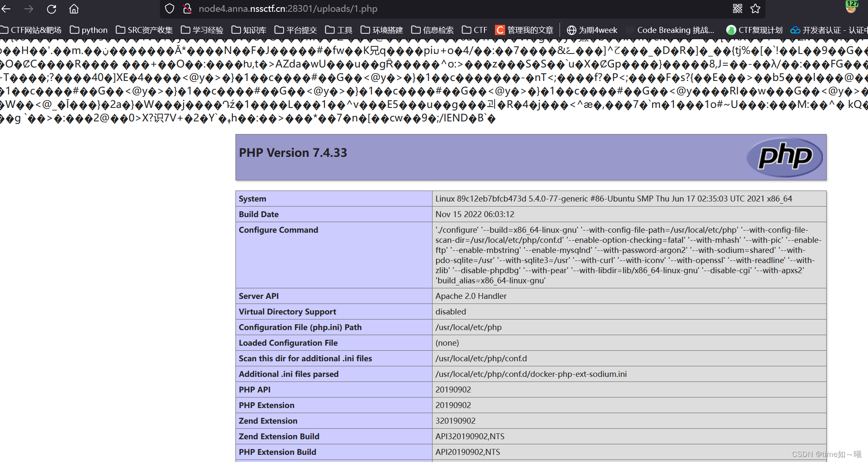This screenshot has height=462, width=868.
Task: Click the Apache 2.0 Handler value
Action: 471,296
